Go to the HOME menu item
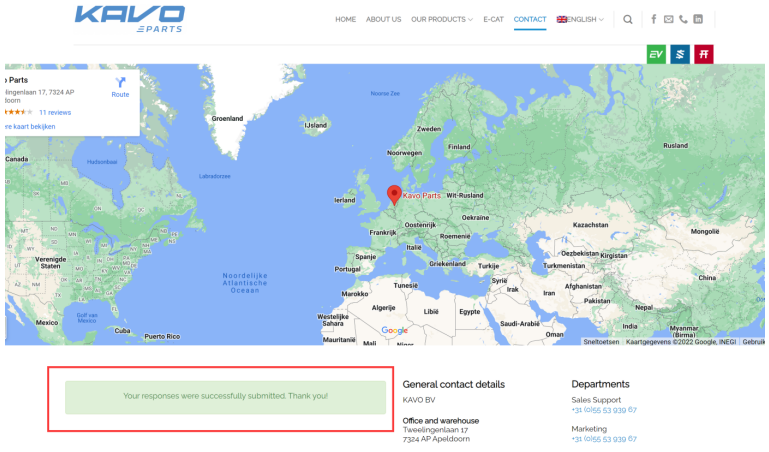 [x=345, y=20]
